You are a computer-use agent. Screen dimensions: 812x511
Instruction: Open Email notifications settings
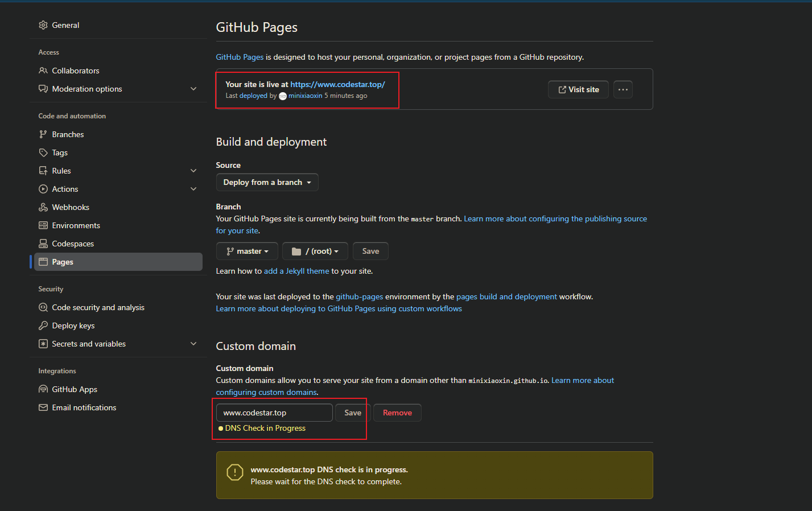pos(118,407)
